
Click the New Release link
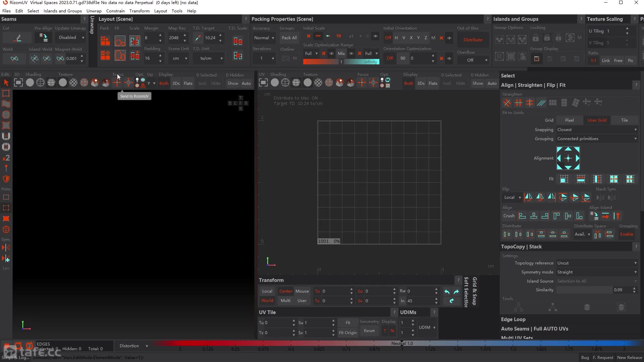(x=630, y=358)
